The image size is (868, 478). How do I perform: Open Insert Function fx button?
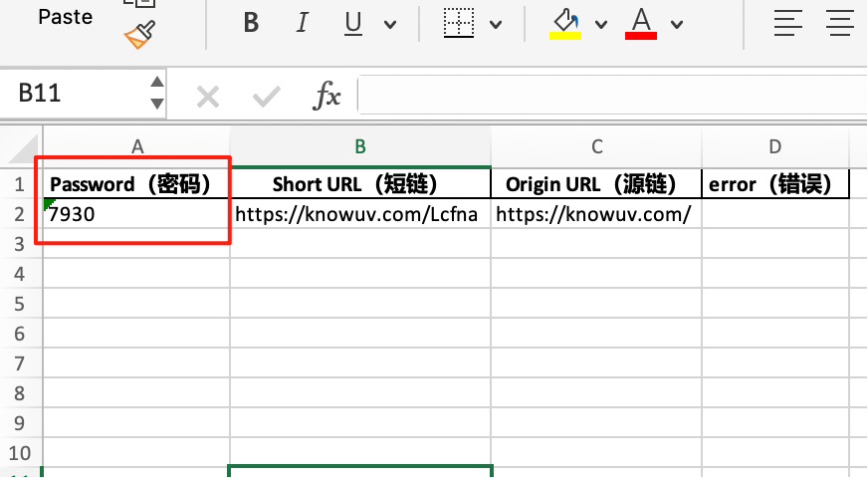(x=326, y=96)
